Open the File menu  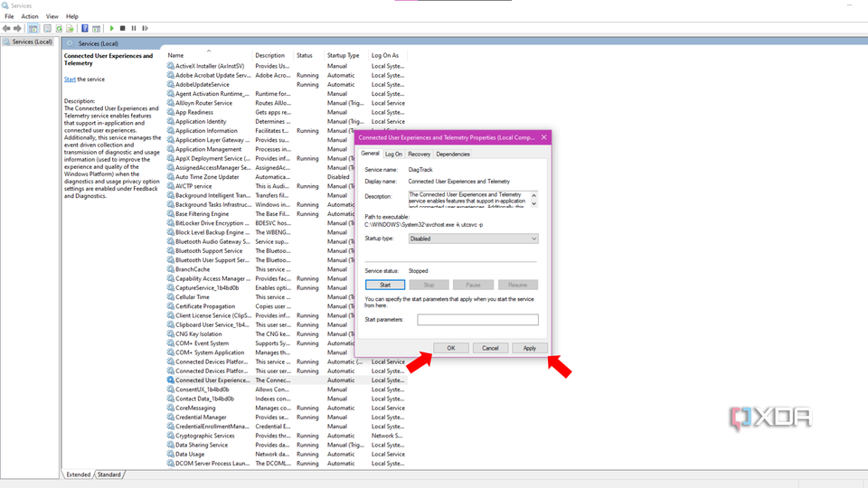(9, 16)
